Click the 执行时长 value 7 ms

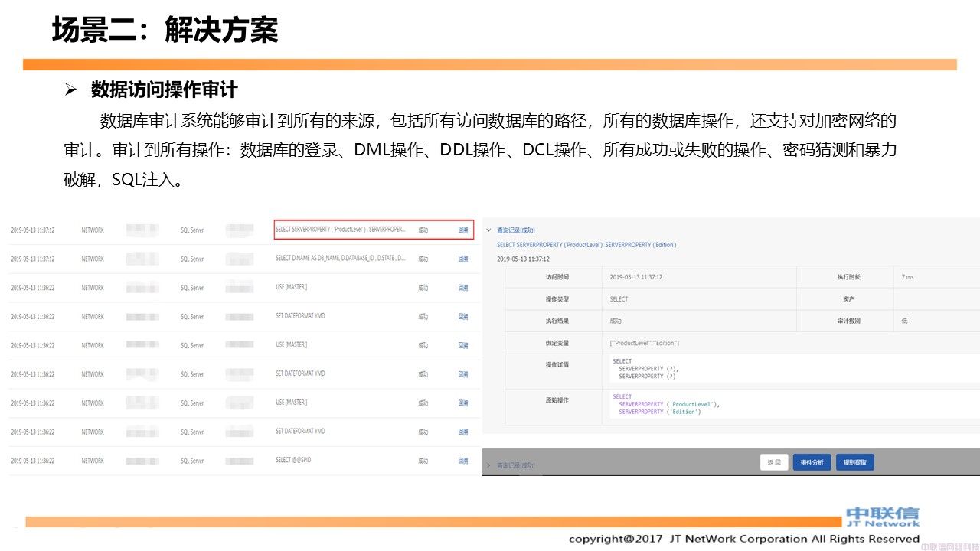click(x=907, y=277)
